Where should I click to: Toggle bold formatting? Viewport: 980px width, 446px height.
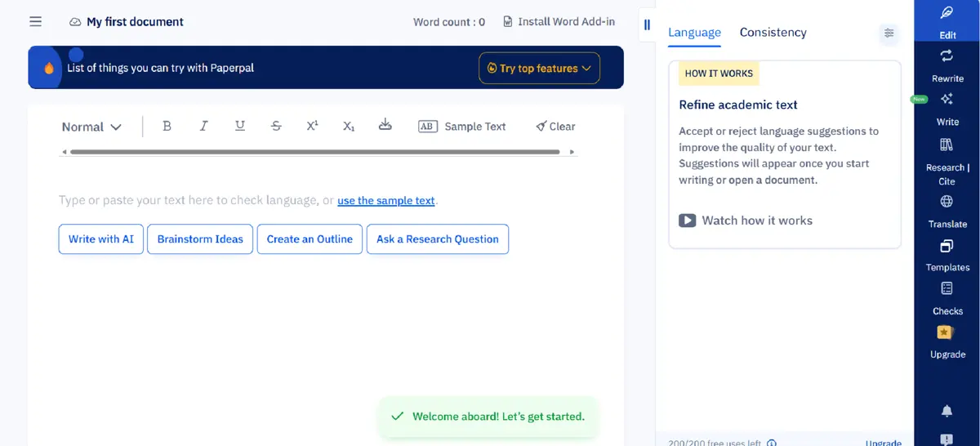click(167, 126)
